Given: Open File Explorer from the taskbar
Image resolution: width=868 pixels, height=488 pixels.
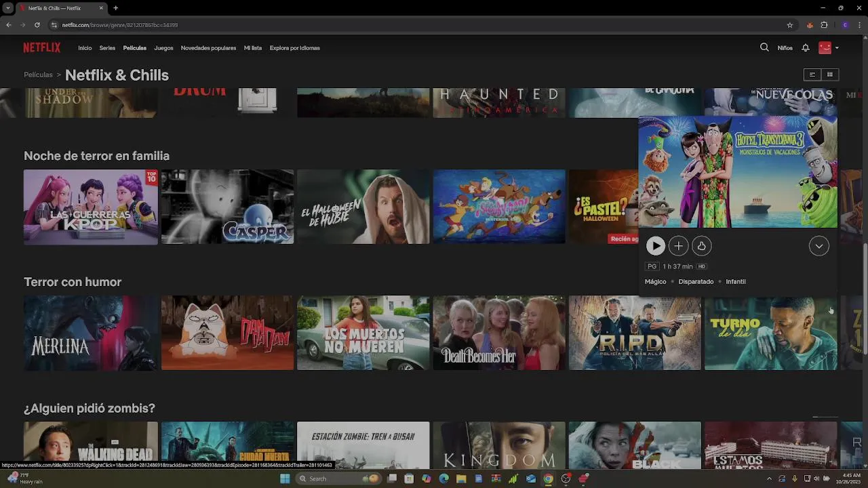Looking at the screenshot, I should tap(461, 479).
